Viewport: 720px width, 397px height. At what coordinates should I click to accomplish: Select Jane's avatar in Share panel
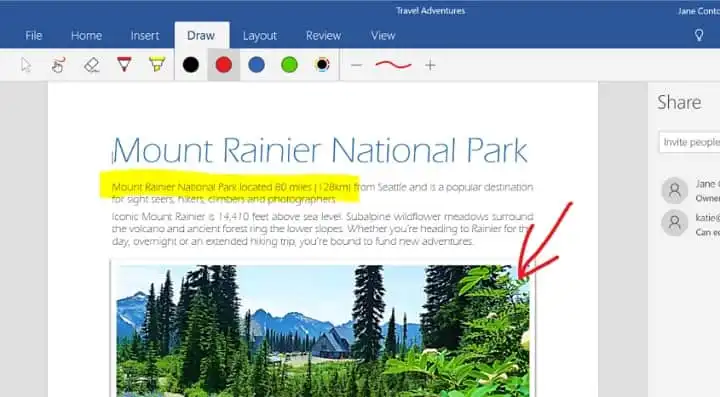[675, 190]
